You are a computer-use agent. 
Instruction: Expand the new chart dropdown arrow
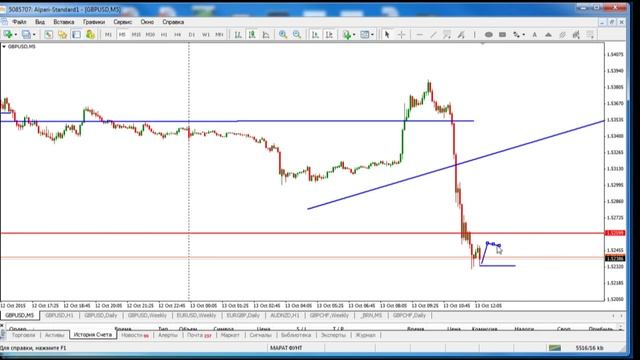(15, 35)
